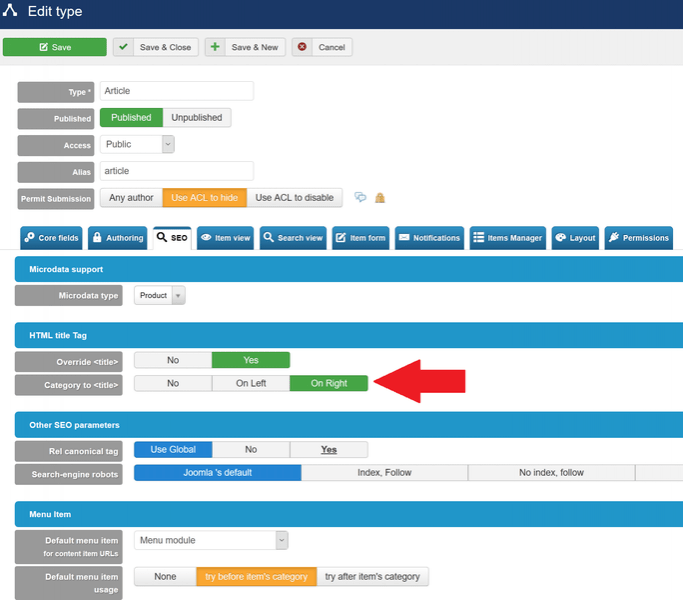Screen dimensions: 683x600
Task: Click the plus icon on Save & New
Action: [x=215, y=47]
